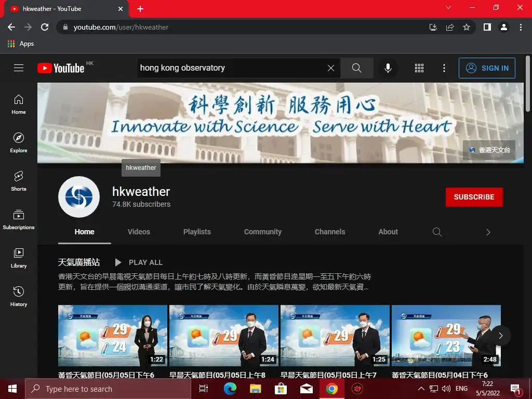Open History in the sidebar

point(19,297)
